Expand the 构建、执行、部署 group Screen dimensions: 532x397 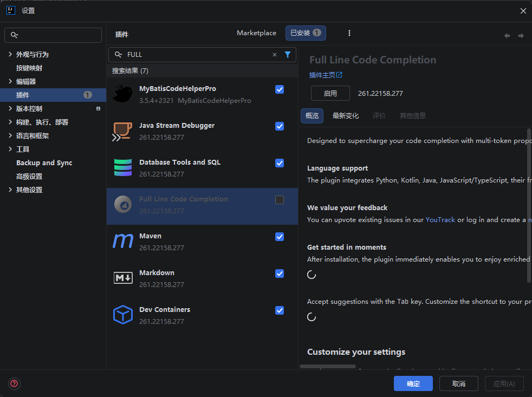point(10,122)
